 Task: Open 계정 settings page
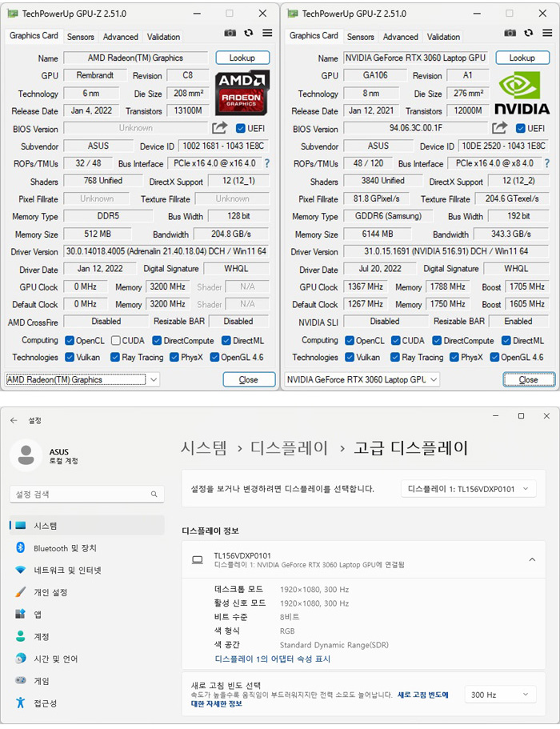87,636
